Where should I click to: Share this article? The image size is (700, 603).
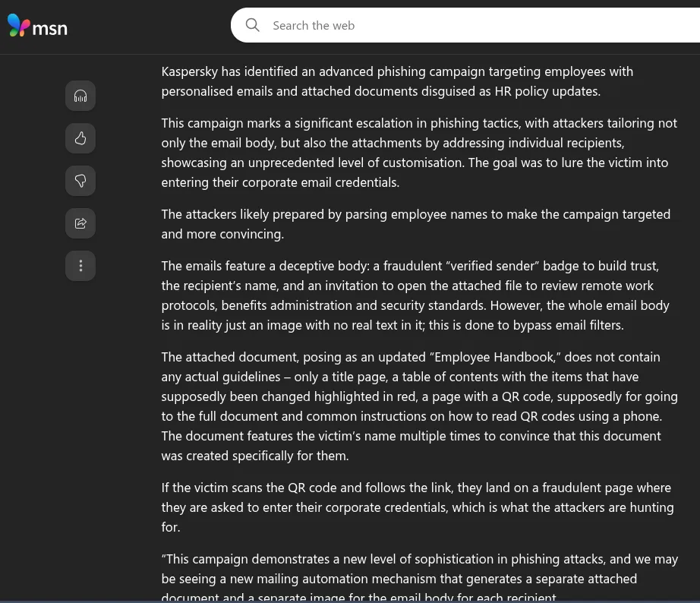point(80,223)
